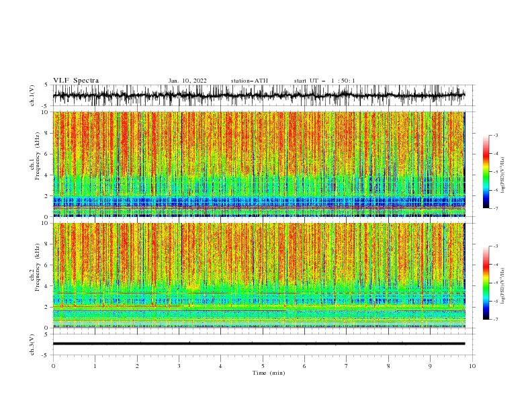The height and width of the screenshot is (411, 532).
Task: Click tick label "7" on the Time axis
Action: [x=347, y=366]
